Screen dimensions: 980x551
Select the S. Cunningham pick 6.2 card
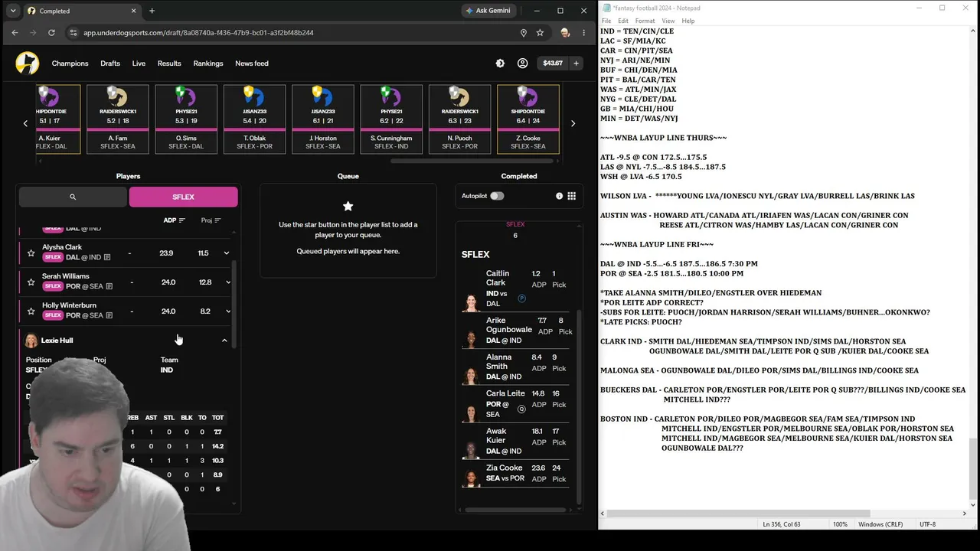[x=391, y=119]
